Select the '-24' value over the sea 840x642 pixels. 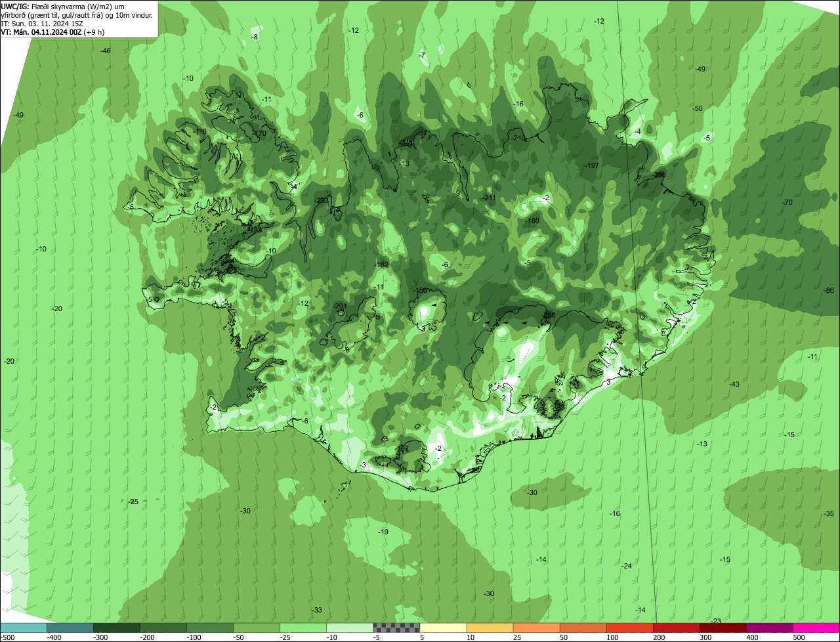[x=627, y=566]
